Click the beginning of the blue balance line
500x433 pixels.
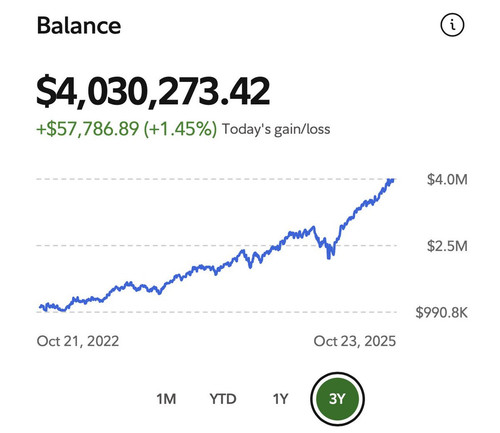[x=40, y=306]
